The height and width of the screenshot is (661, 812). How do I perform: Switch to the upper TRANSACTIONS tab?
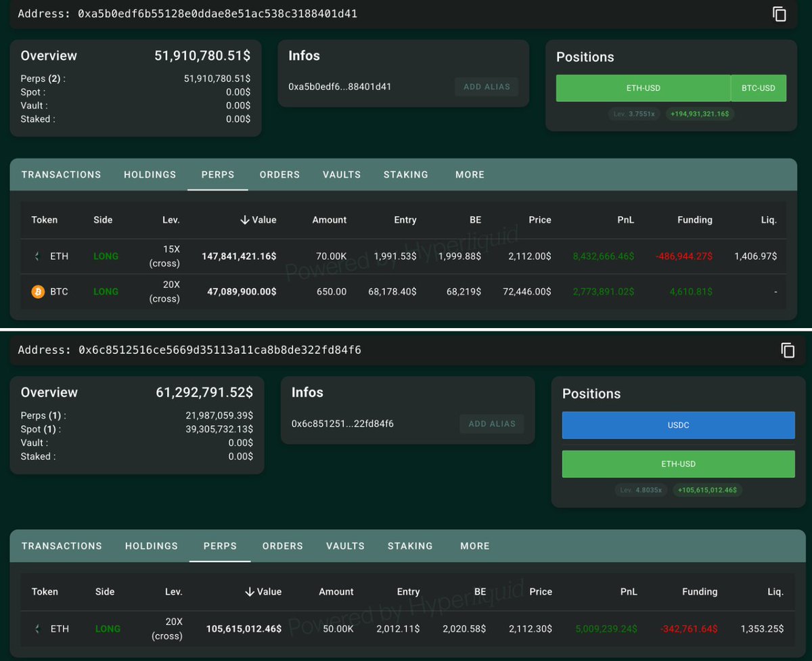click(61, 175)
